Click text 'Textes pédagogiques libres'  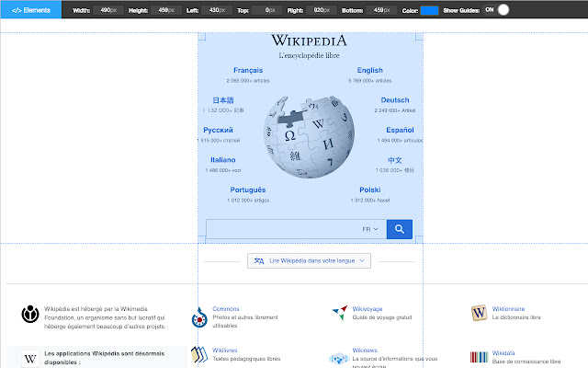(246, 359)
